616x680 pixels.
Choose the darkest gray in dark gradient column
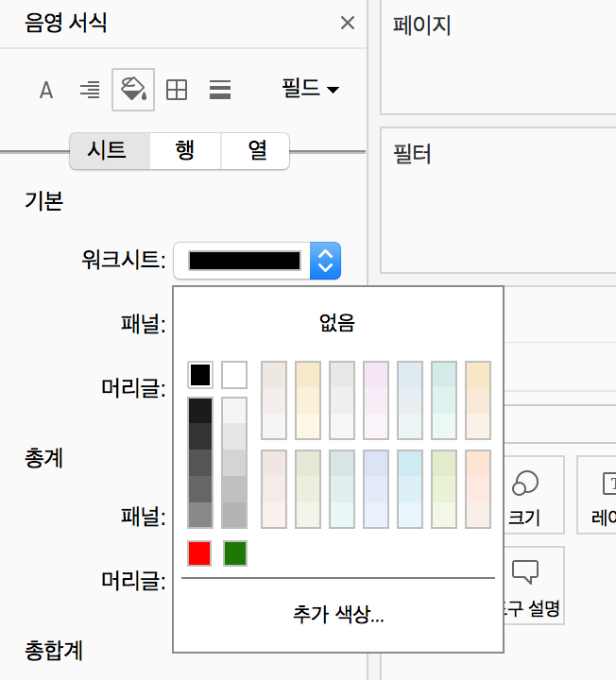[x=200, y=410]
